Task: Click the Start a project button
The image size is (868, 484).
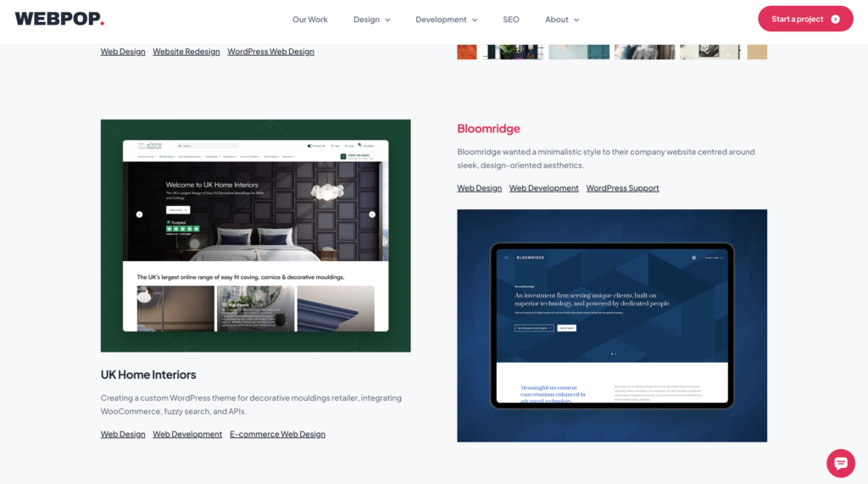Action: point(805,19)
